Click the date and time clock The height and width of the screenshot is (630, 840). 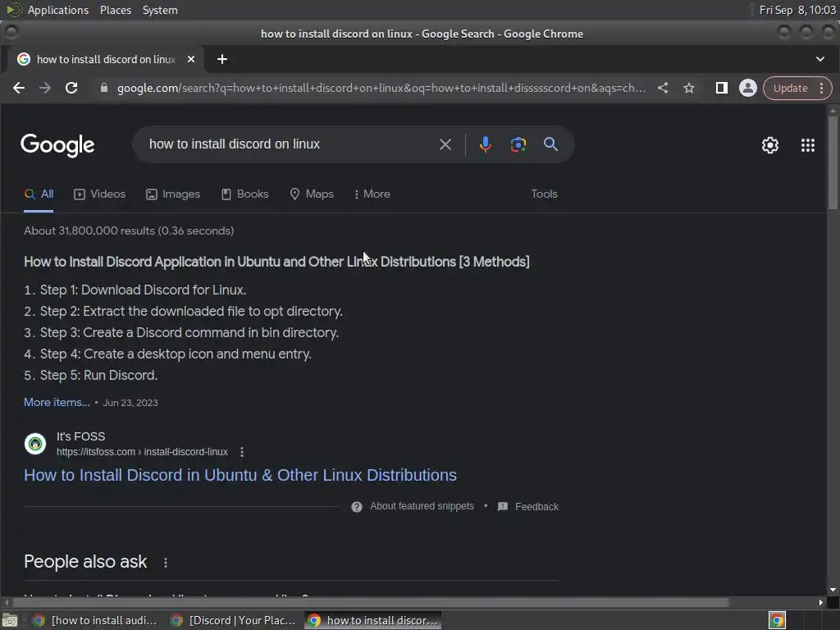797,10
